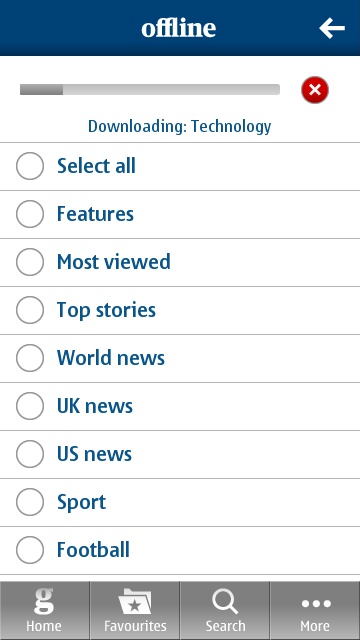Viewport: 360px width, 640px height.
Task: Tap the Search magnifier icon
Action: click(225, 601)
